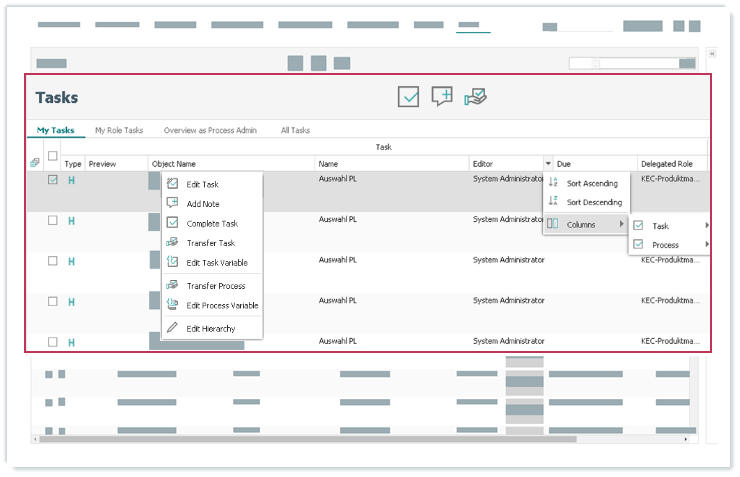Viewport: 740px width, 477px height.
Task: Select Edit Hierarchy menu entry
Action: point(212,329)
